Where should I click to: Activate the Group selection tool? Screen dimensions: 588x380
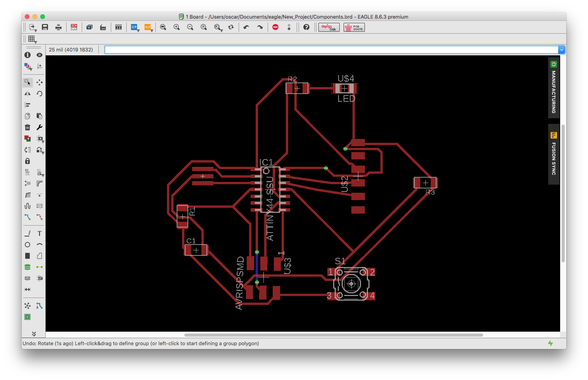tap(28, 82)
